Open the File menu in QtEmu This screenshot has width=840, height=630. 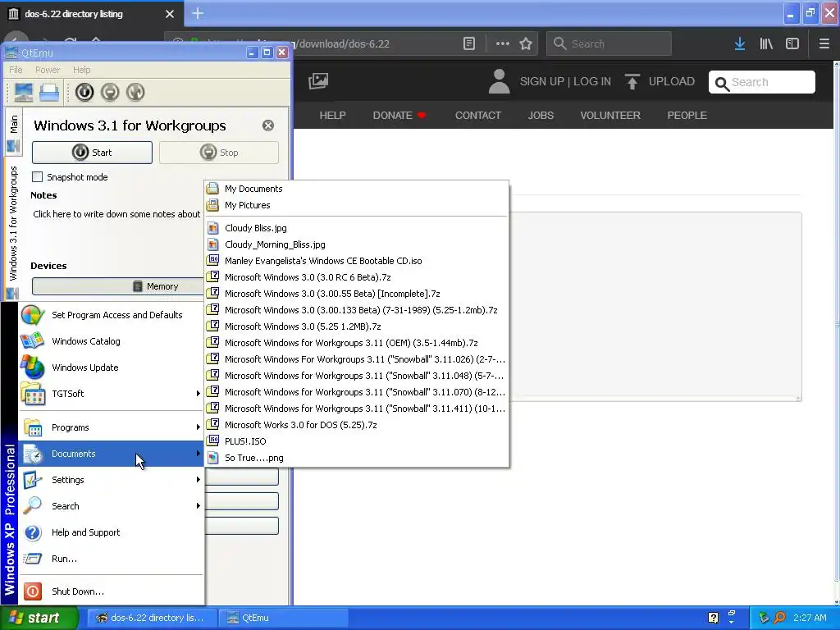pyautogui.click(x=16, y=70)
